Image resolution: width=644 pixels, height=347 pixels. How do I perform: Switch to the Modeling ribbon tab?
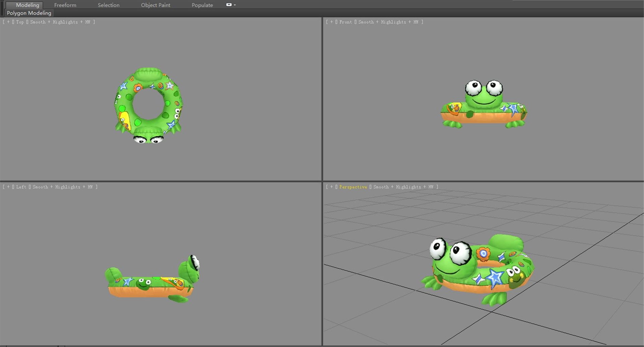(28, 5)
